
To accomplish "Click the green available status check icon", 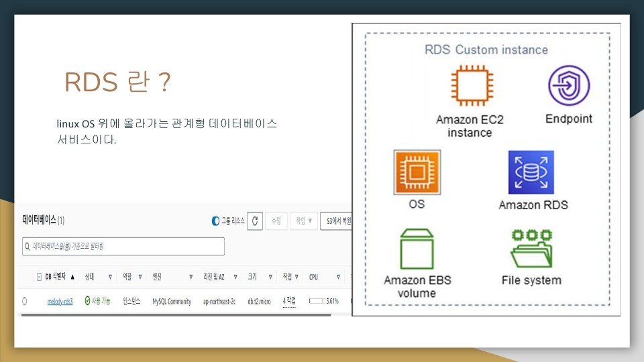I will click(87, 301).
